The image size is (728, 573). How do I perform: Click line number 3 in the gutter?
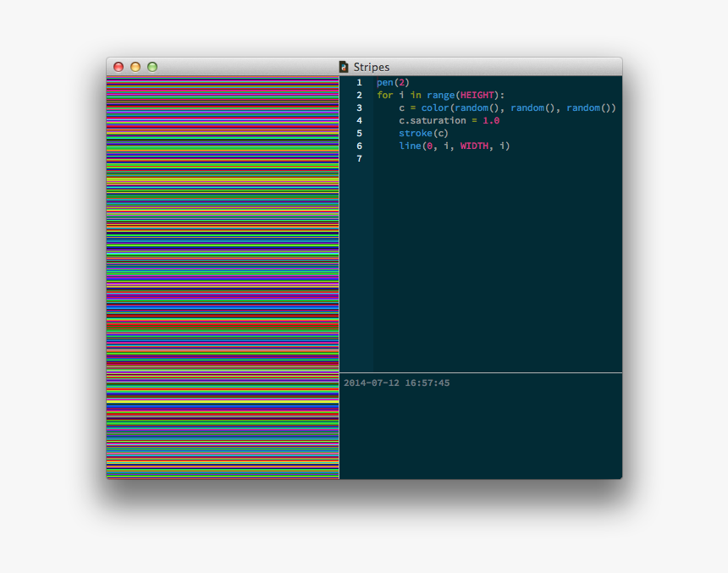(360, 107)
